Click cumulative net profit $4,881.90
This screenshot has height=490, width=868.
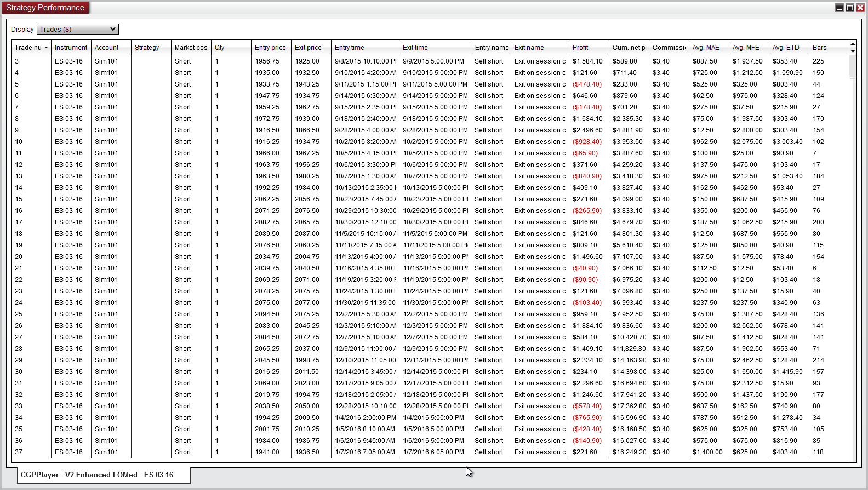coord(627,130)
